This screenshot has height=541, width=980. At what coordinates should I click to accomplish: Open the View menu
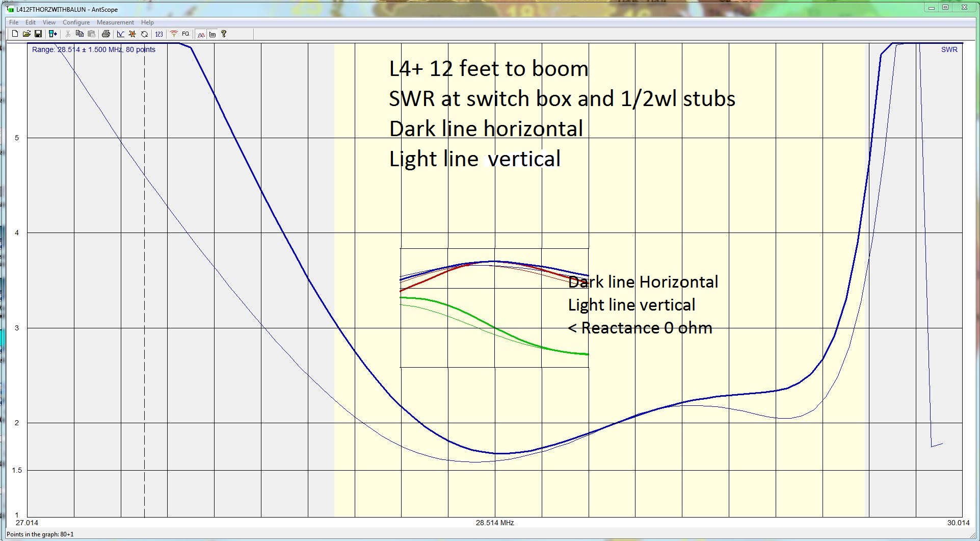[49, 22]
